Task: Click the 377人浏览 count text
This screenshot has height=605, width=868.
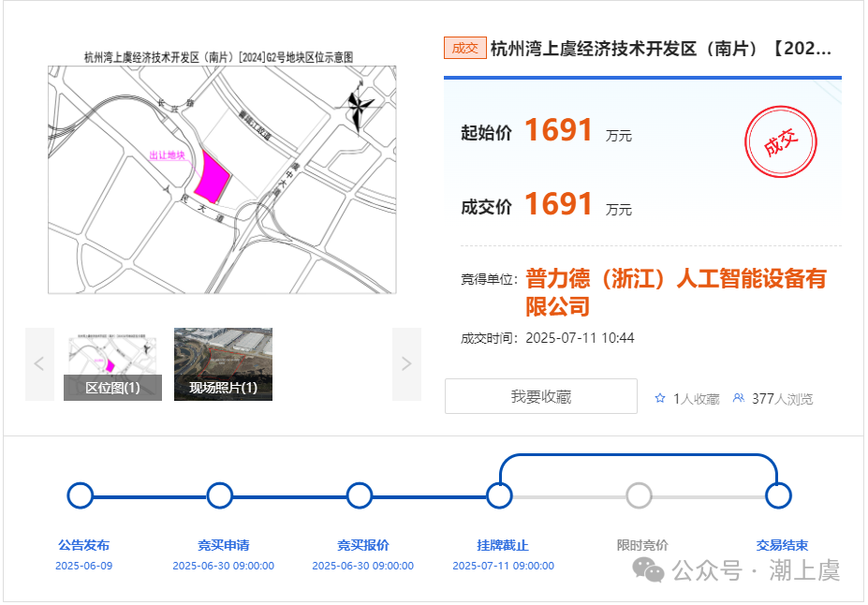Action: click(x=782, y=399)
